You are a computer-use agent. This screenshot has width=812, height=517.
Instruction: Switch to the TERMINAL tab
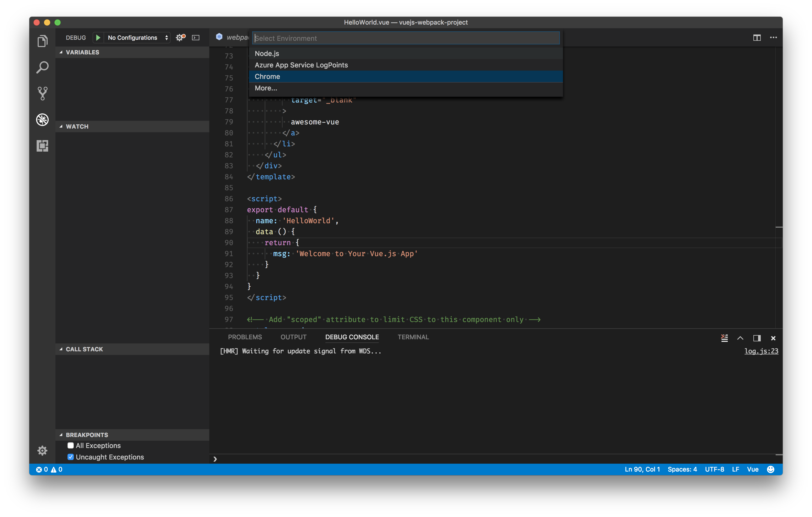click(413, 337)
